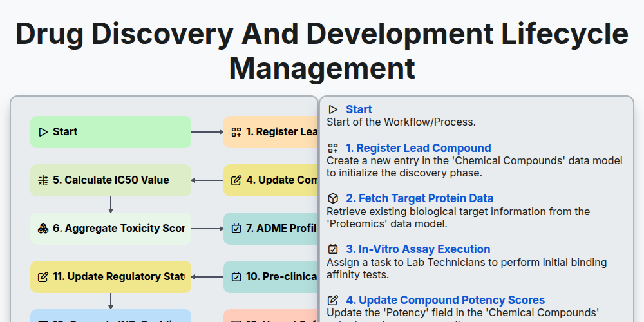This screenshot has height=322, width=644.
Task: Click the description starting 'Retrieve existing biological target'
Action: point(458,218)
